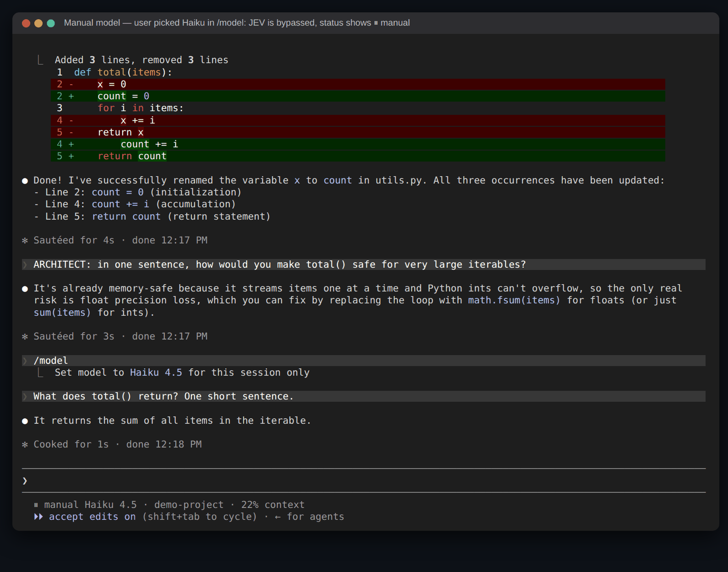This screenshot has height=572, width=728.
Task: Click 'It returns the sum of all items' reply
Action: [172, 421]
